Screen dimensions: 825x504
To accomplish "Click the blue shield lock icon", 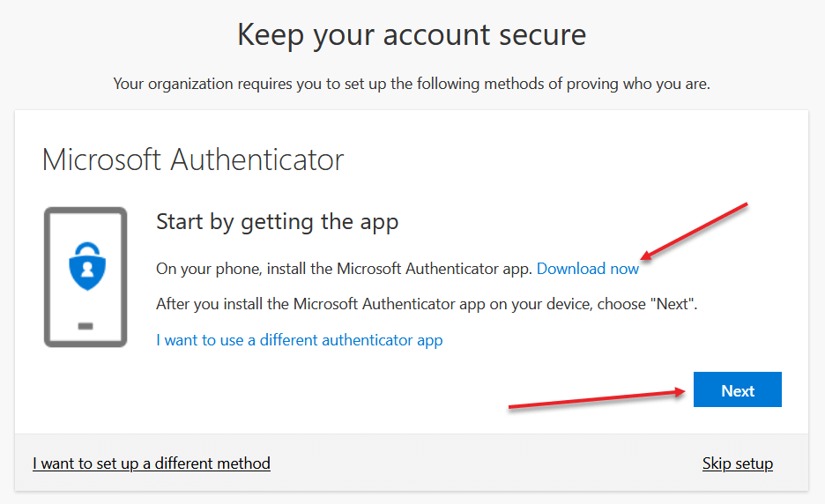I will (87, 266).
